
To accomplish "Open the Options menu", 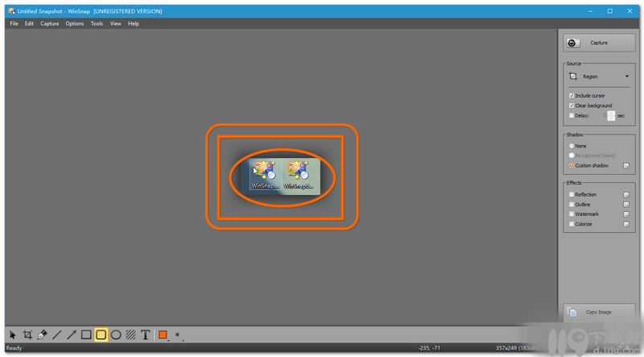I will [x=75, y=23].
